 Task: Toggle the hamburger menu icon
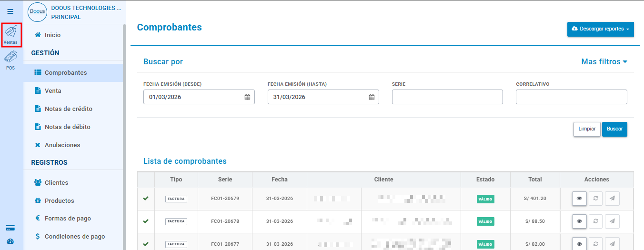pos(10,11)
